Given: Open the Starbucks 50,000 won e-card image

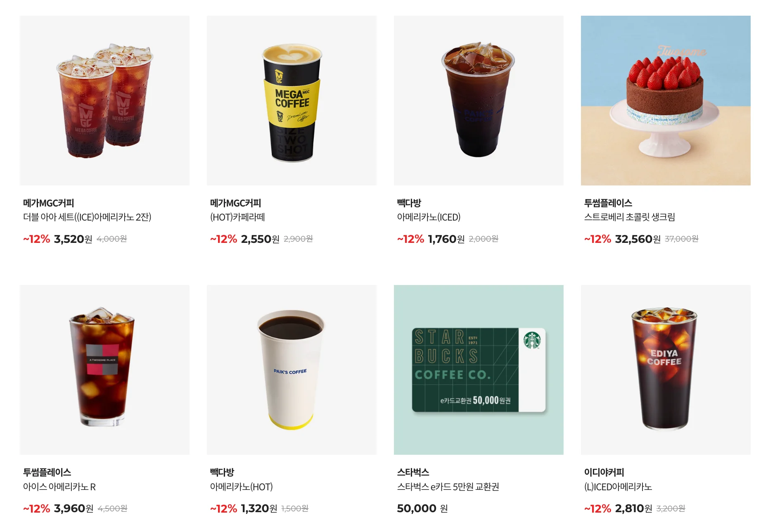Looking at the screenshot, I should pos(479,370).
